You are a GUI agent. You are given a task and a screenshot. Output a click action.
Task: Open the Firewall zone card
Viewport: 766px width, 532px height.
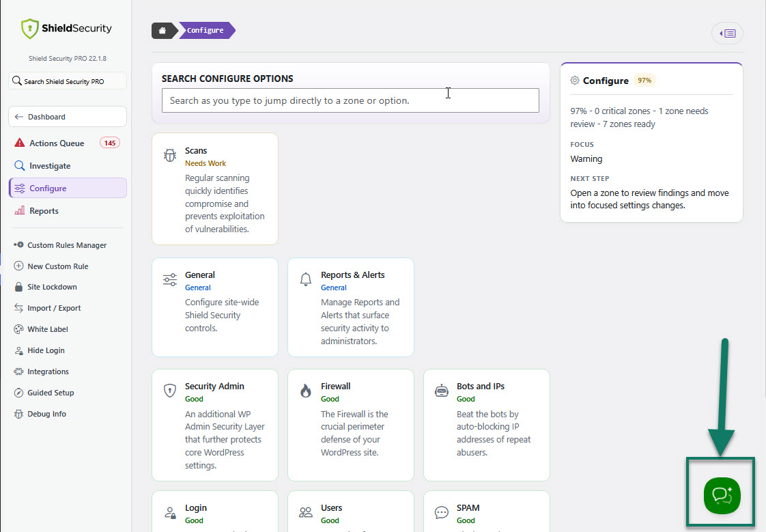[351, 425]
